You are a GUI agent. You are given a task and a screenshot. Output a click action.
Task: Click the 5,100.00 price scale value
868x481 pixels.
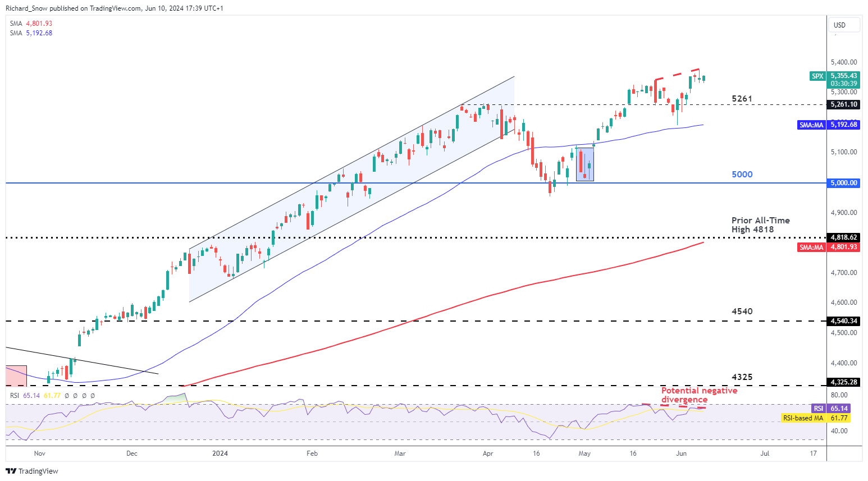[x=844, y=152]
